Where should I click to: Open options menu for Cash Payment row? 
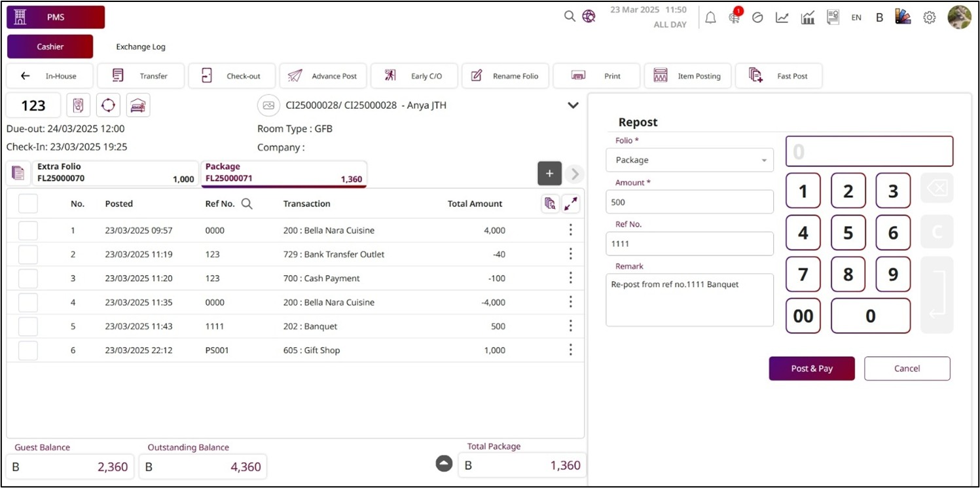(x=570, y=278)
